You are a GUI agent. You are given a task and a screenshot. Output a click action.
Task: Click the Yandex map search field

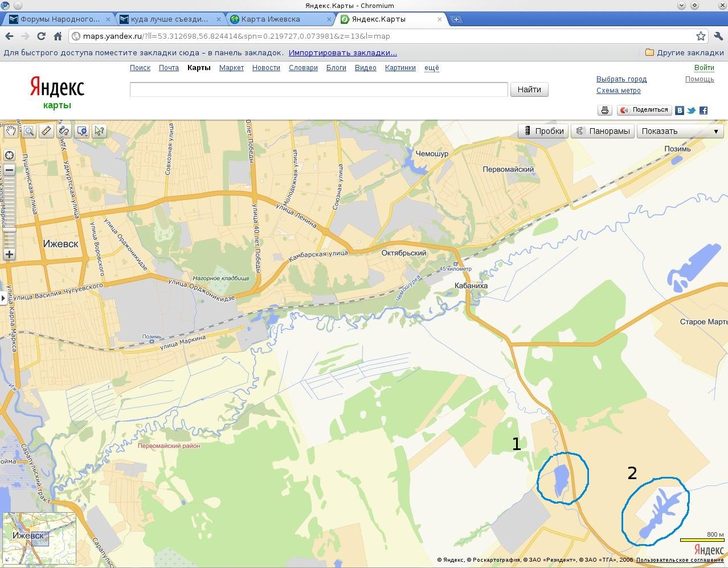318,89
